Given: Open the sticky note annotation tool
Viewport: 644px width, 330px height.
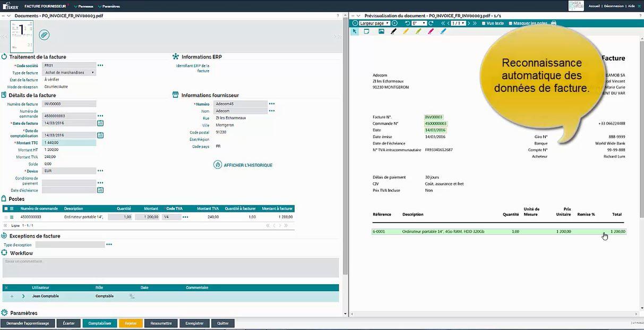Looking at the screenshot, I should (366, 31).
